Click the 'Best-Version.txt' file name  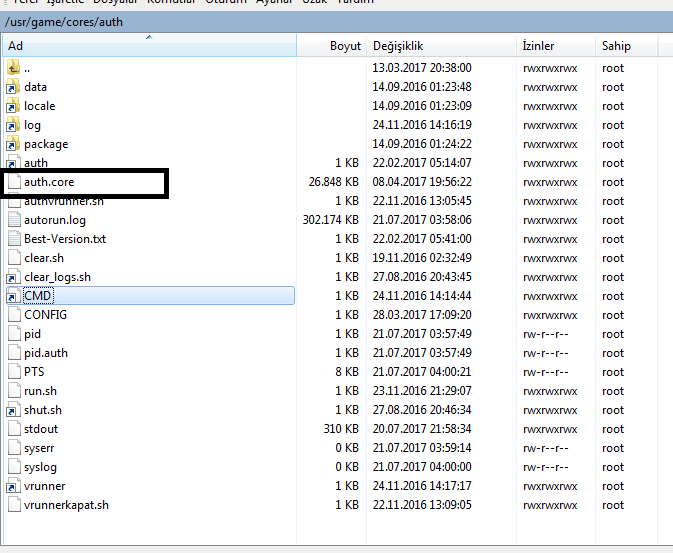click(x=65, y=239)
